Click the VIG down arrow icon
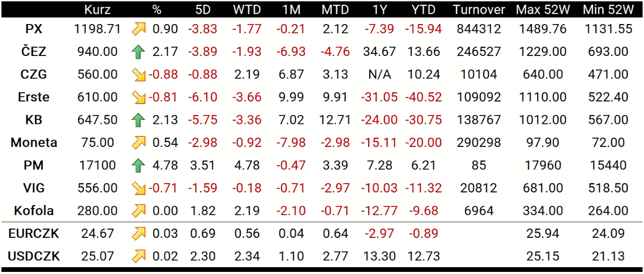 (x=138, y=188)
